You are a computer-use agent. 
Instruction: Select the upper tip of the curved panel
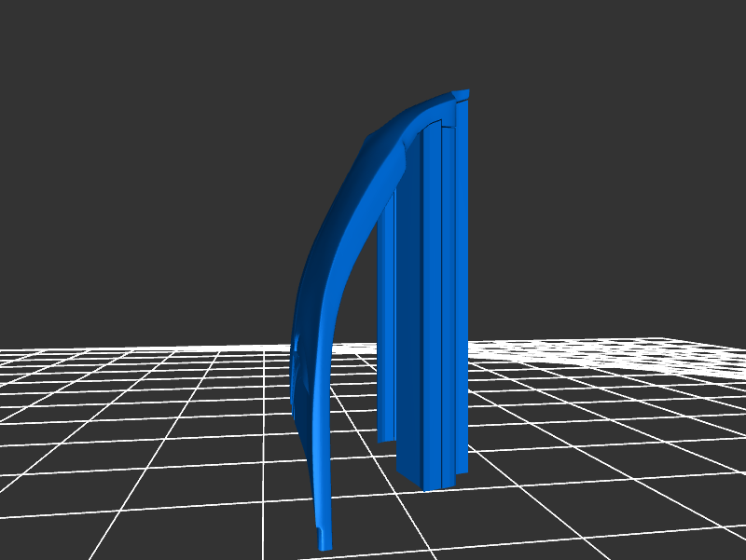coord(461,94)
